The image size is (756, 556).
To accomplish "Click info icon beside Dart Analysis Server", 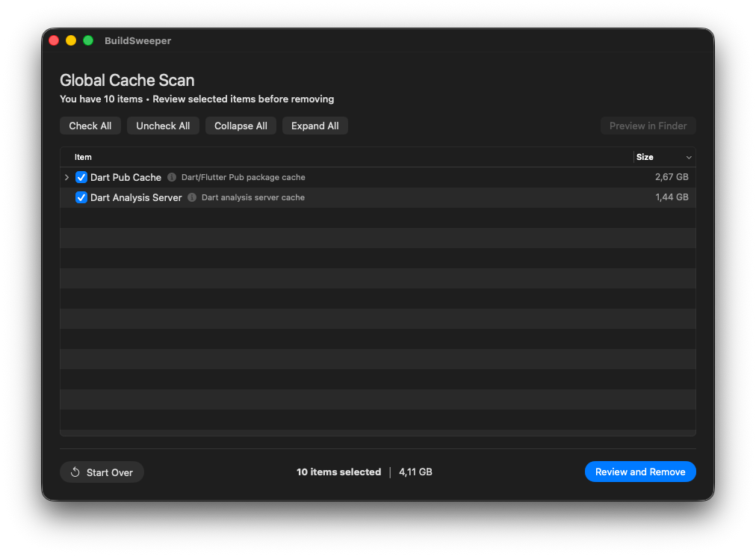I will [x=192, y=197].
